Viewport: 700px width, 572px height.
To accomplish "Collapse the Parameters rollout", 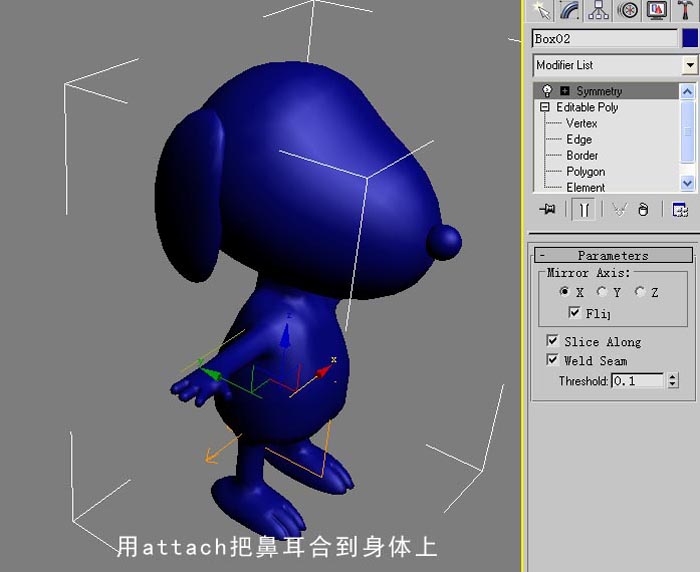I will click(613, 255).
